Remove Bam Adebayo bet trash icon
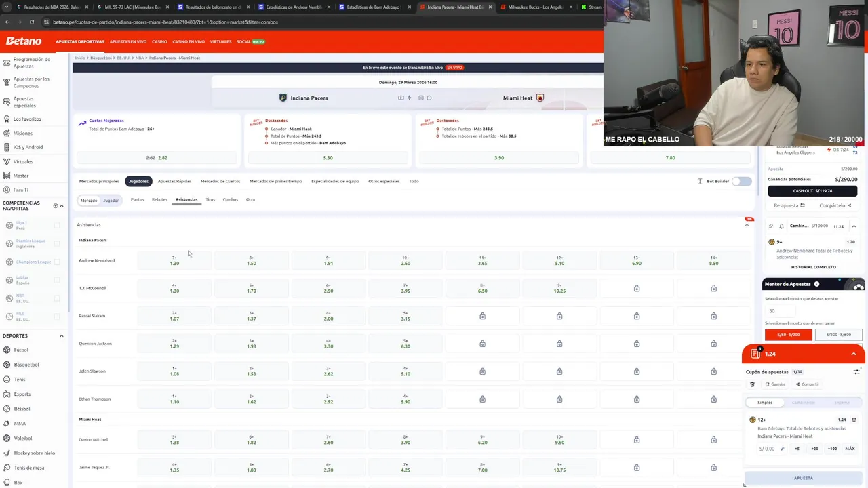 click(854, 420)
